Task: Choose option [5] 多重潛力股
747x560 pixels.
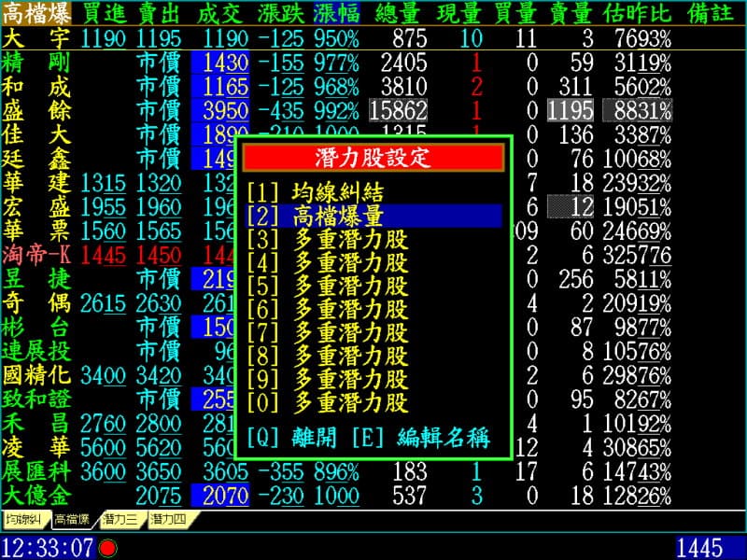Action: coord(327,287)
